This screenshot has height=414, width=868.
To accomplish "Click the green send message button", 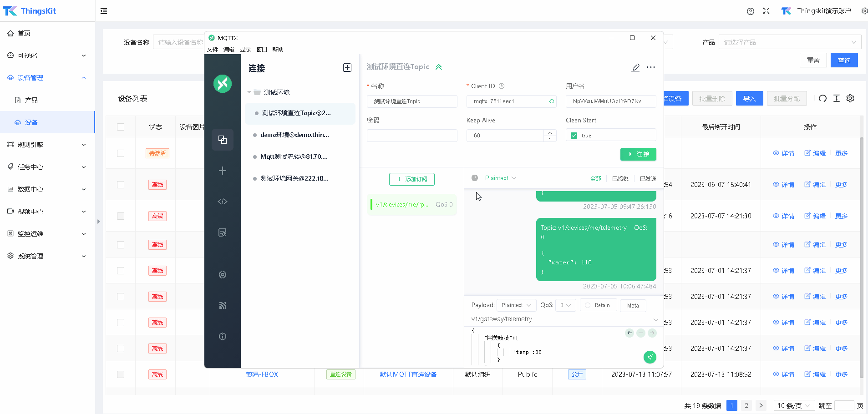I will coord(650,357).
